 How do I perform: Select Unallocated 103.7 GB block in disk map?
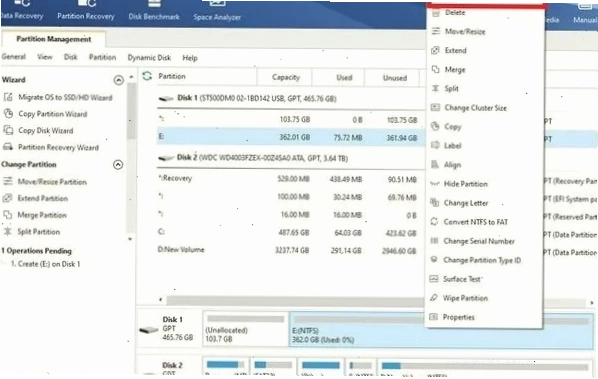point(246,329)
